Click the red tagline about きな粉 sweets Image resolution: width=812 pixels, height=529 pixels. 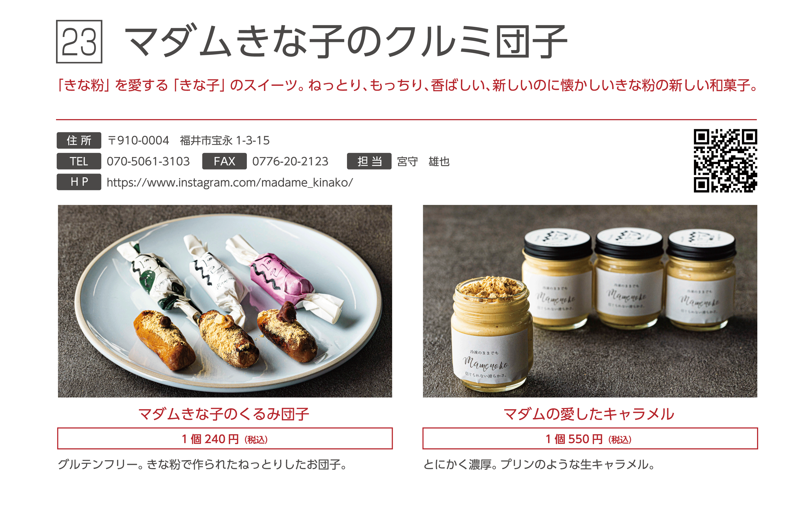[x=407, y=85]
